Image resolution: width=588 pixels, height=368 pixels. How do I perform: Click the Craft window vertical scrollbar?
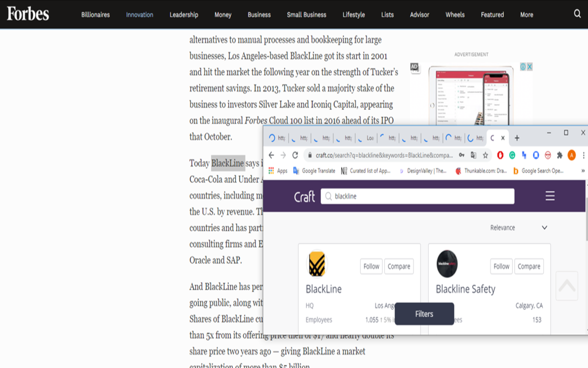[586, 219]
